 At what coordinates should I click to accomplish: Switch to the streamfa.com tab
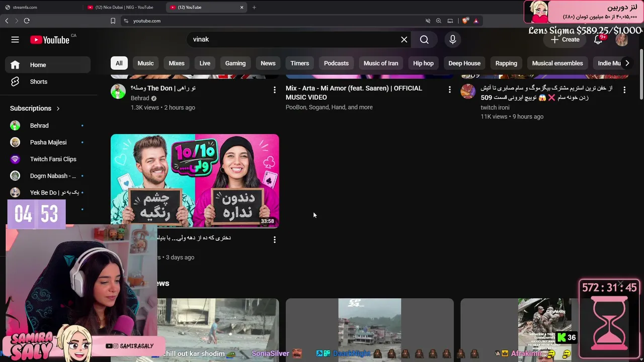(41, 7)
